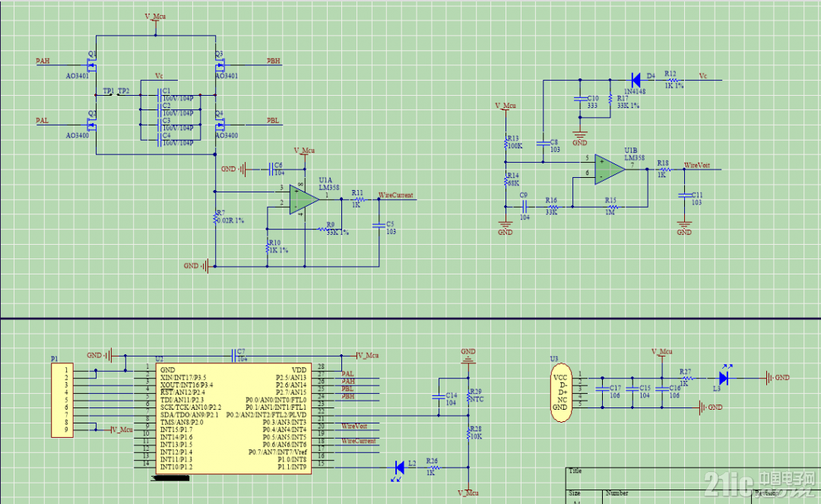
Task: Select capacitor C11 symbol
Action: [x=684, y=195]
